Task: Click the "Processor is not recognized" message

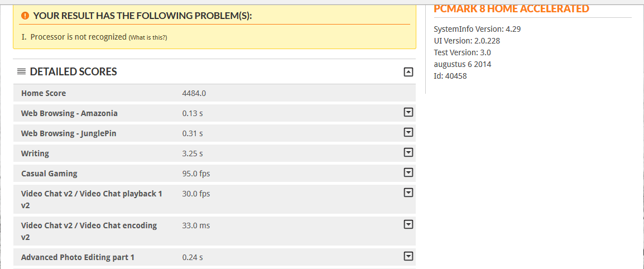Action: (x=79, y=37)
